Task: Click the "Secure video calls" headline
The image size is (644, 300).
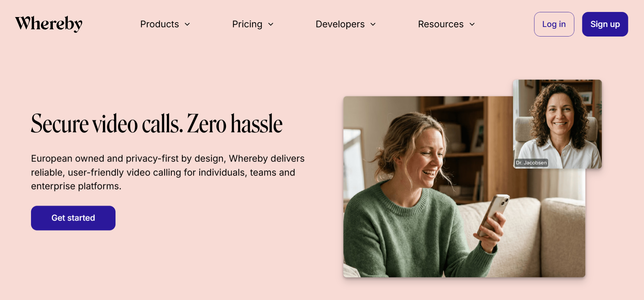Action: (x=157, y=124)
